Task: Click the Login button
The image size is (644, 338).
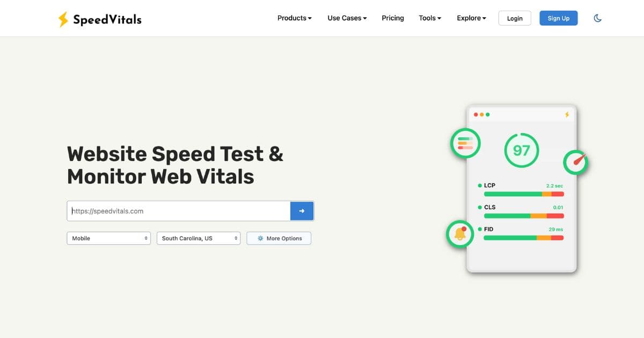Action: [x=515, y=18]
